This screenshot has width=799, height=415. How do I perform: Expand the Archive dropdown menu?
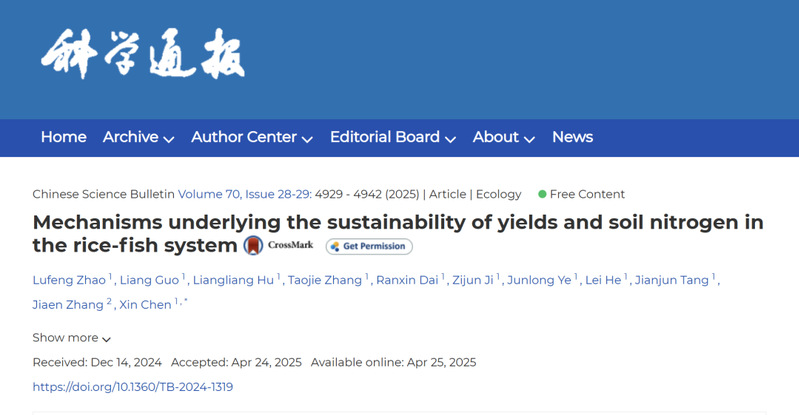pos(138,137)
